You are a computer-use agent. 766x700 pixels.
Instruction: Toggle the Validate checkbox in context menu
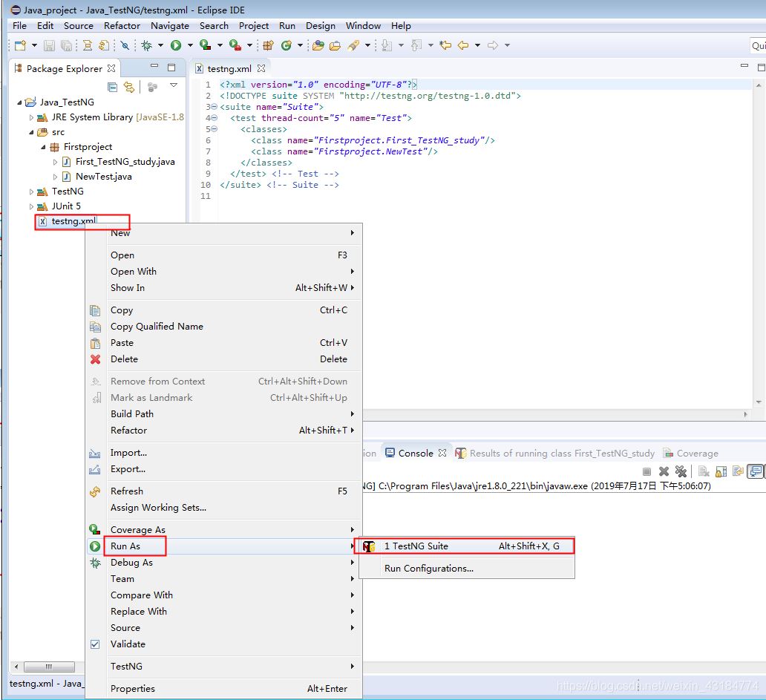(x=95, y=644)
